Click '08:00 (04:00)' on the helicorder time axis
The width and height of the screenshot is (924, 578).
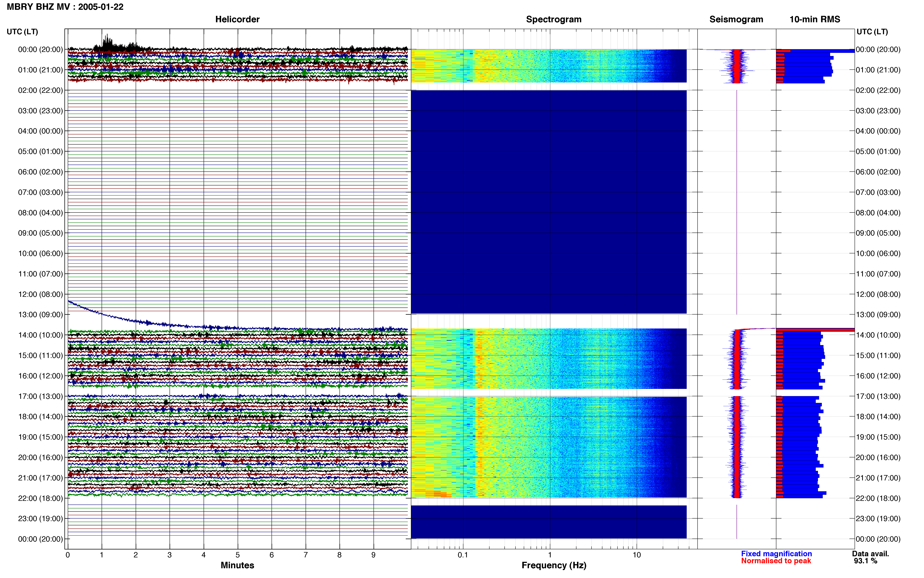pos(41,212)
